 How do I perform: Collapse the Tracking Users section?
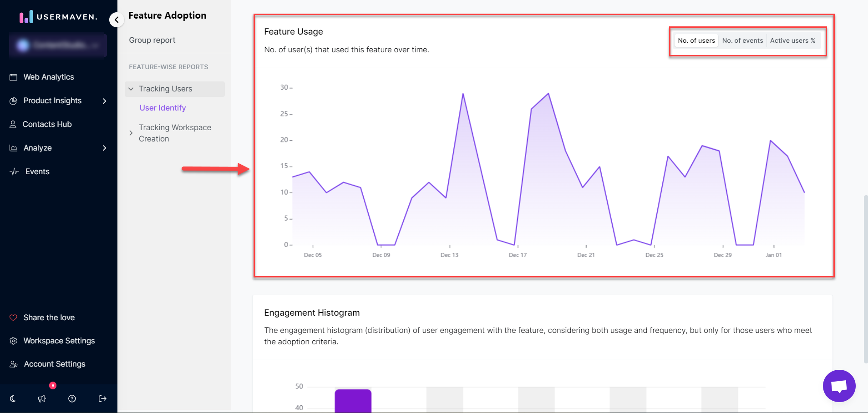(x=131, y=89)
